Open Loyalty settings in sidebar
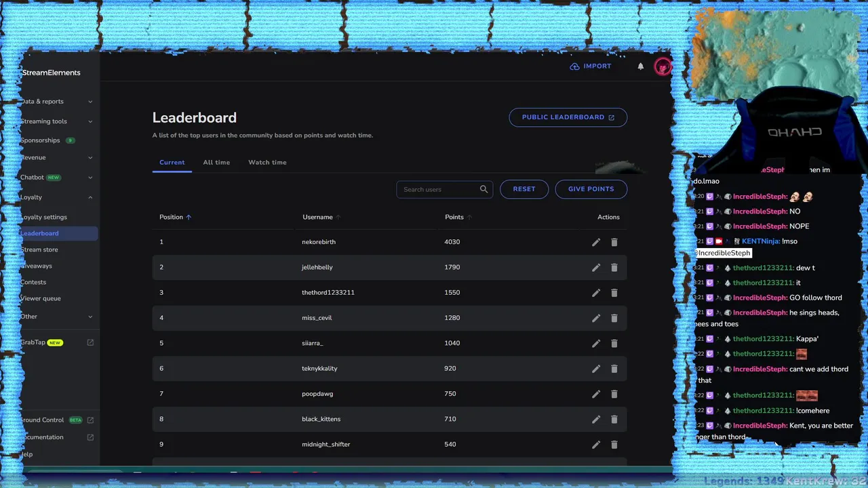The image size is (868, 488). click(x=43, y=217)
